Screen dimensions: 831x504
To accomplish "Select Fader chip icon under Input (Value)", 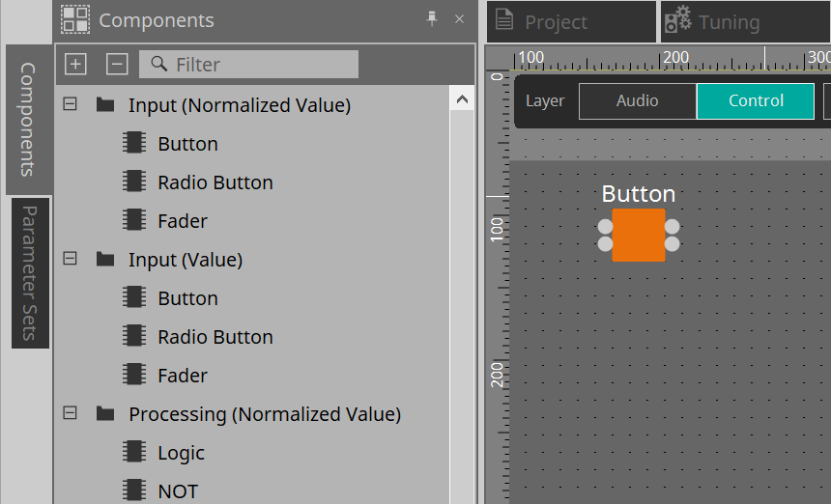I will click(x=134, y=375).
